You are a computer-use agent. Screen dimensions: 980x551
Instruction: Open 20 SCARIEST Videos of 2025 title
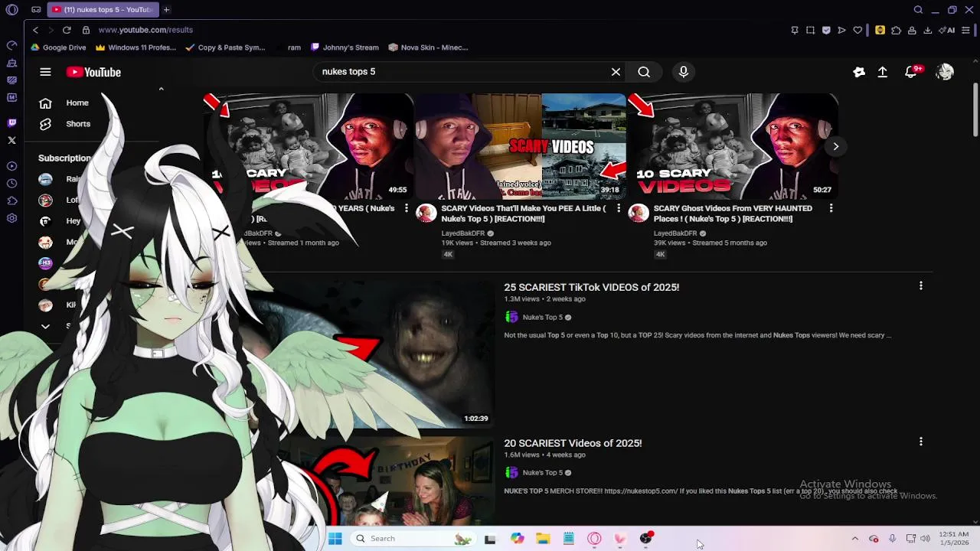(573, 443)
